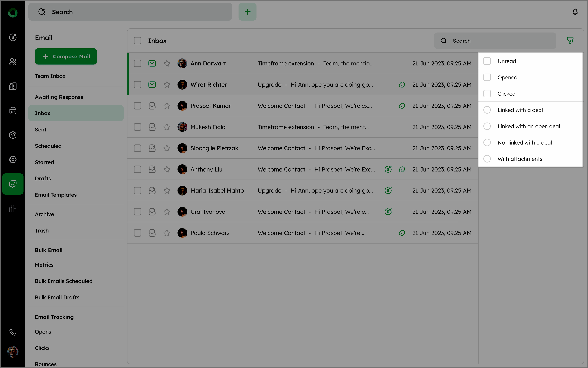Click the reports bar chart sidebar icon
Screen dimensions: 588x368
(13, 208)
